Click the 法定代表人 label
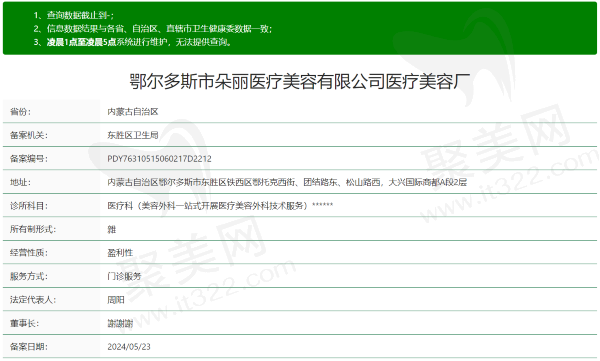This screenshot has height=361, width=600. tap(33, 300)
